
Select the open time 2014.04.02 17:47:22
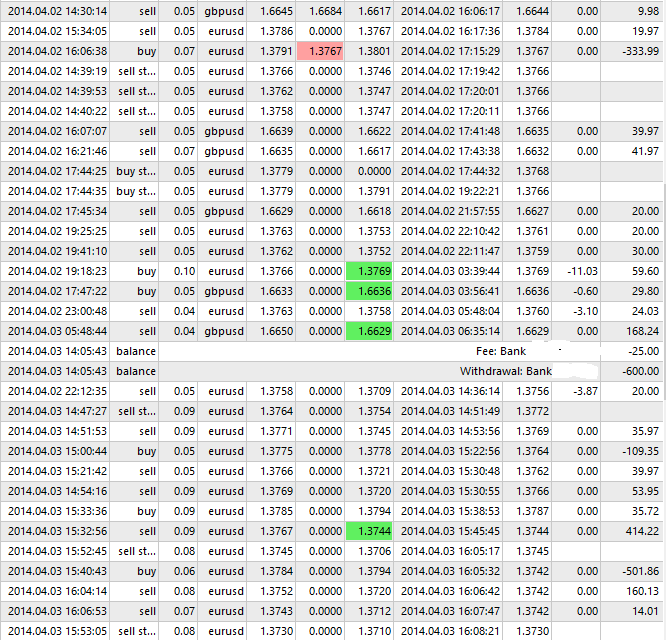[x=57, y=291]
